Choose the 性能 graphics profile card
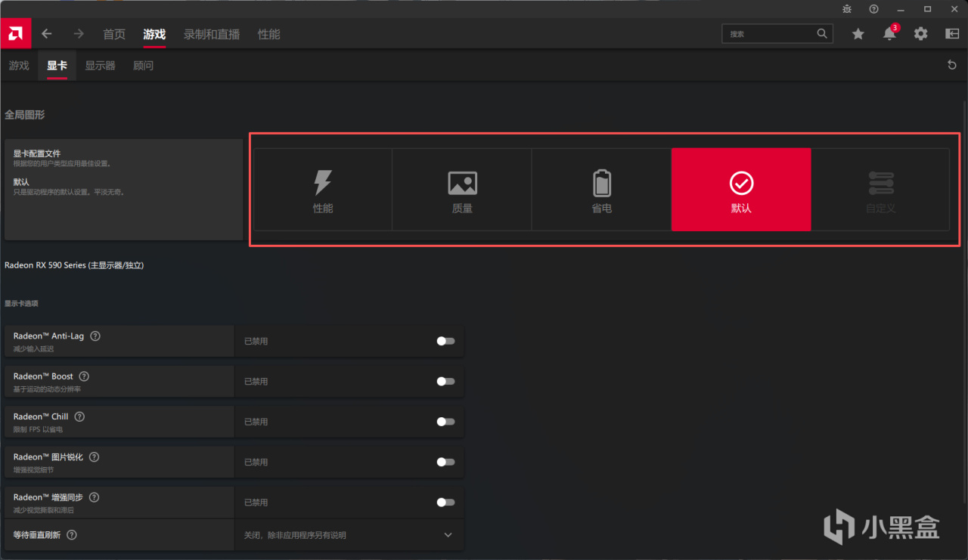Image resolution: width=968 pixels, height=560 pixels. [323, 190]
